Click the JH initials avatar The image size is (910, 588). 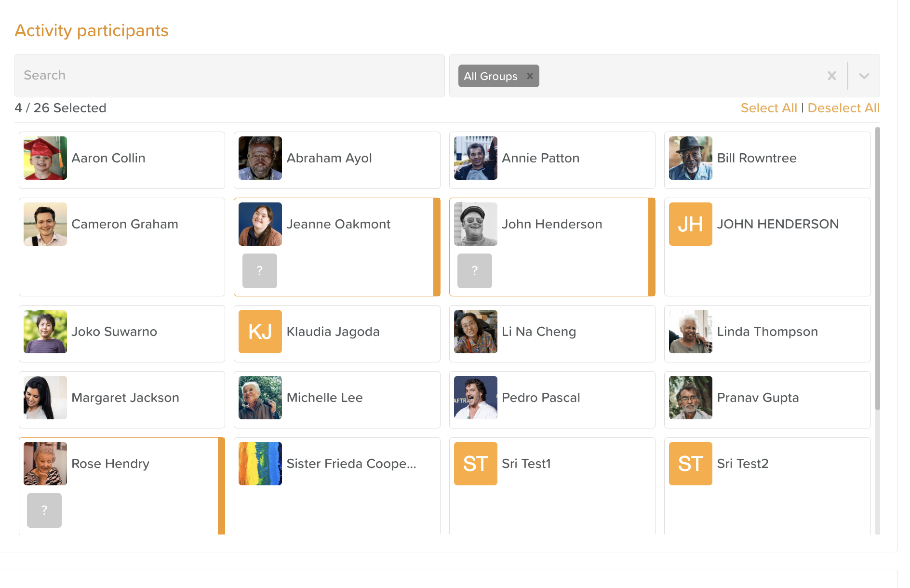coord(690,224)
